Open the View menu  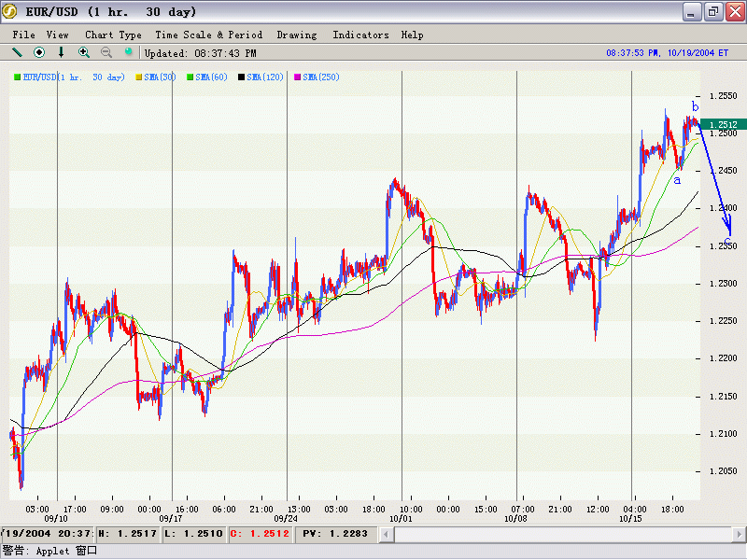(58, 35)
